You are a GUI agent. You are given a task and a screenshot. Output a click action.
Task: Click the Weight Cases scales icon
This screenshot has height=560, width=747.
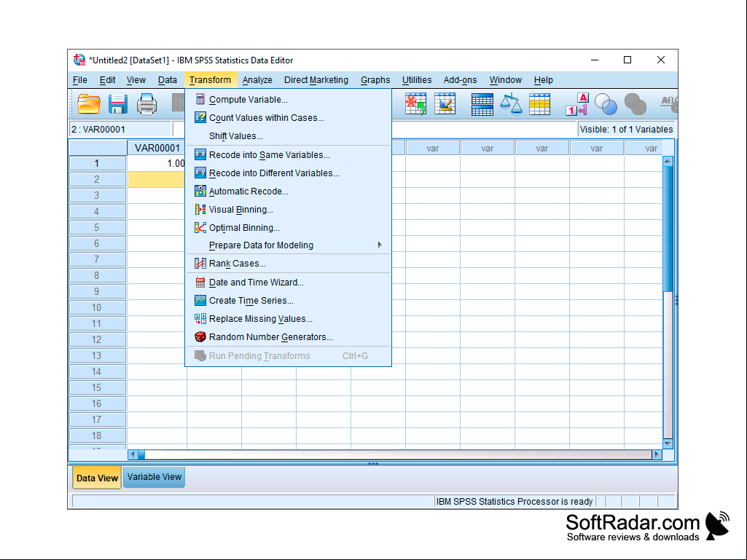[511, 104]
